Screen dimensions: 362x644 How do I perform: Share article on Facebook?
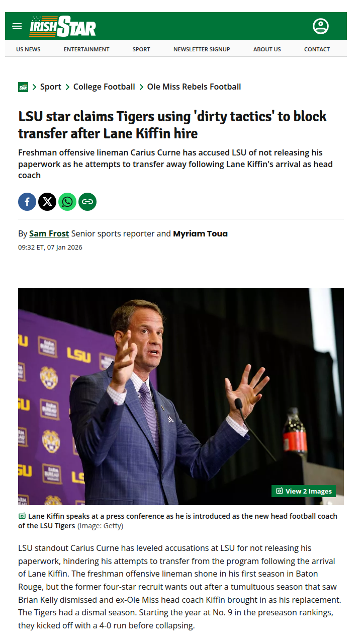[27, 202]
